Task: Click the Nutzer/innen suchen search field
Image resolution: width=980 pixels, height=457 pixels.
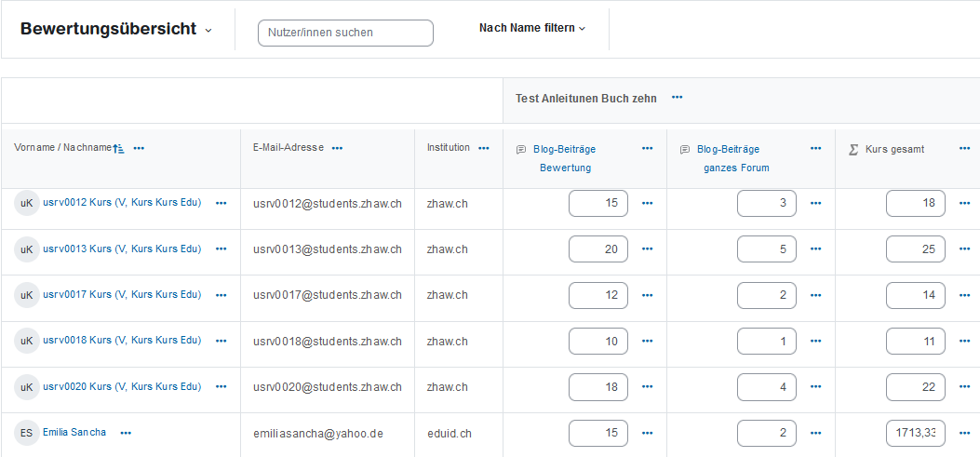Action: (x=345, y=33)
